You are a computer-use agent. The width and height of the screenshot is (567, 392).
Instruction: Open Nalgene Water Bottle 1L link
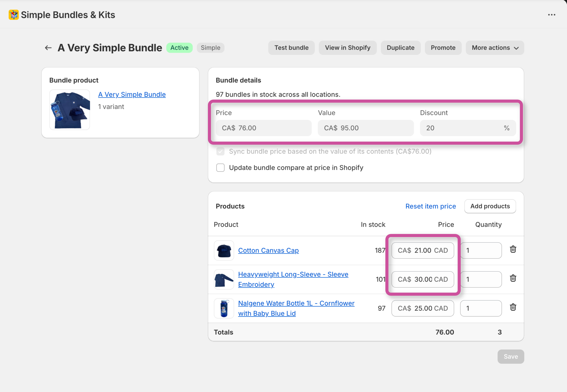pyautogui.click(x=296, y=308)
